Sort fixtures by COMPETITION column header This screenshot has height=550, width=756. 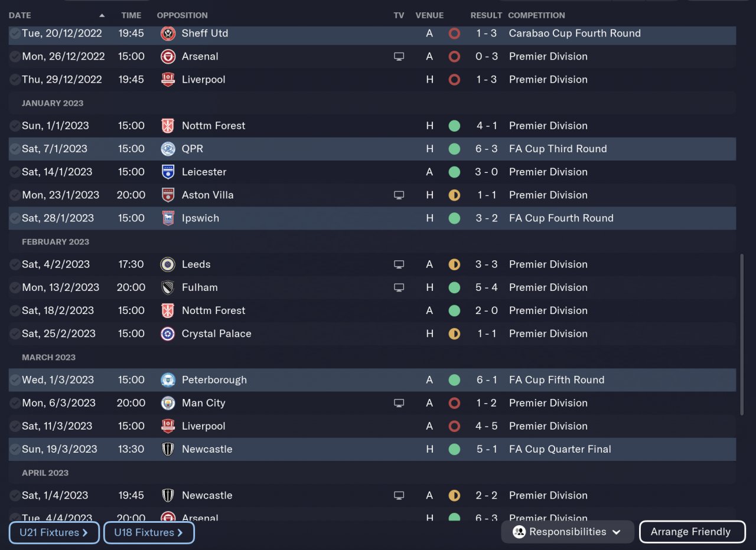point(536,15)
